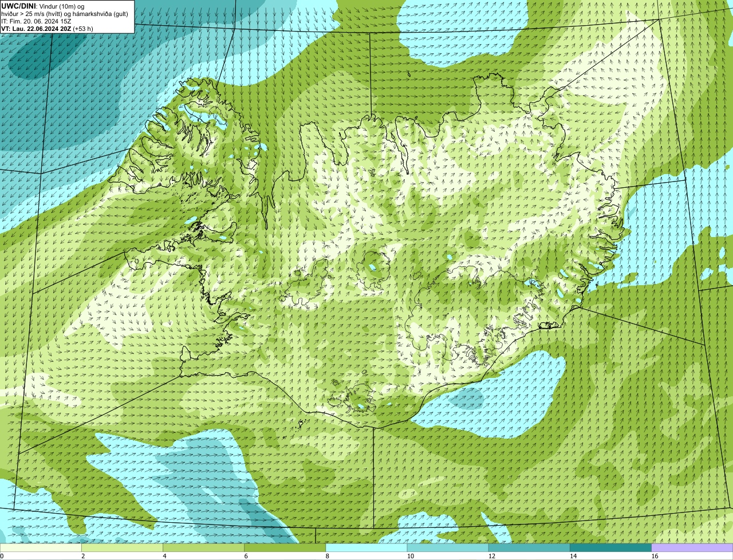Click the legend scale label "8"
Image resolution: width=733 pixels, height=560 pixels.
point(327,556)
